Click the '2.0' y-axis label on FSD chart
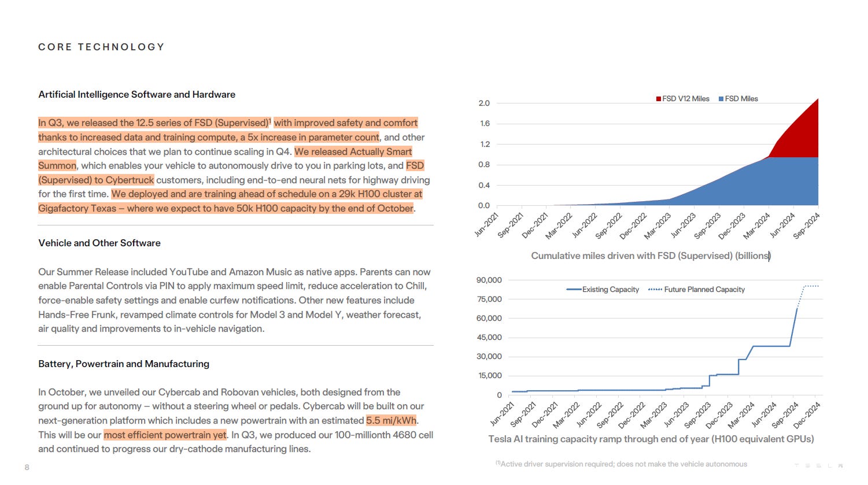 [484, 103]
